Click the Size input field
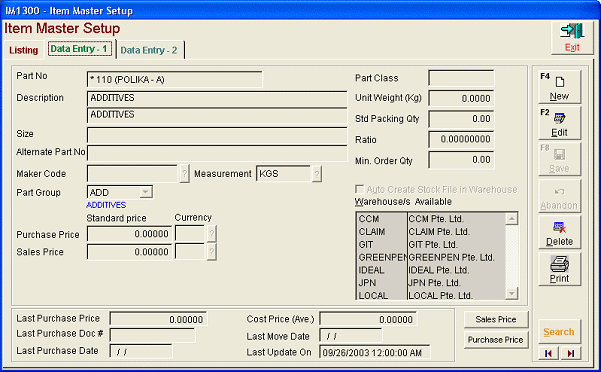Viewport: 601px width, 372px height. (217, 135)
